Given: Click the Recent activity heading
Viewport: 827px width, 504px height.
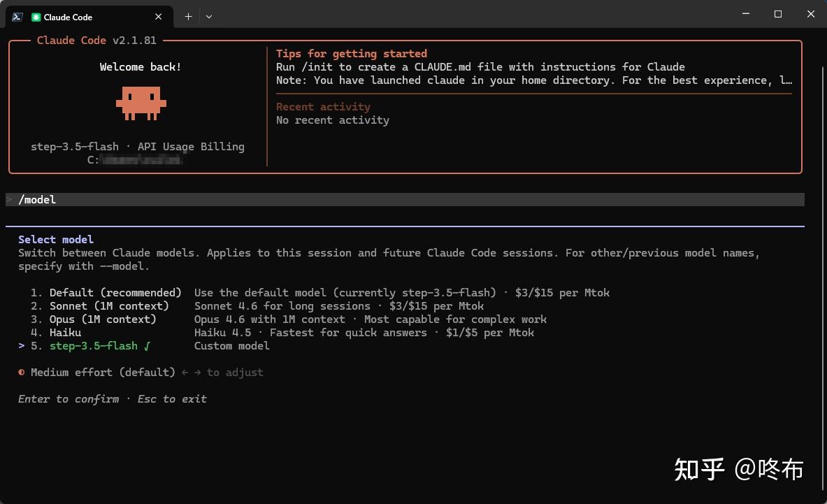Looking at the screenshot, I should (323, 106).
